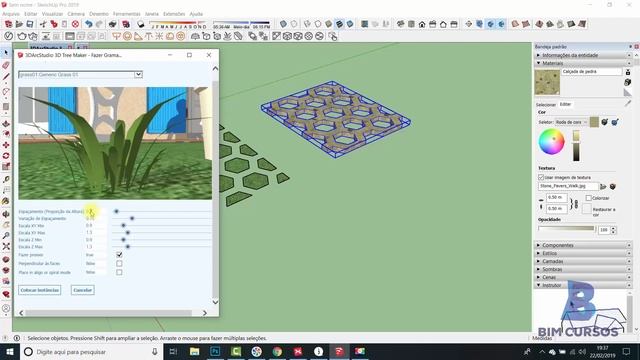Click the create material icon in Materiais
The width and height of the screenshot is (640, 360).
tap(628, 82)
